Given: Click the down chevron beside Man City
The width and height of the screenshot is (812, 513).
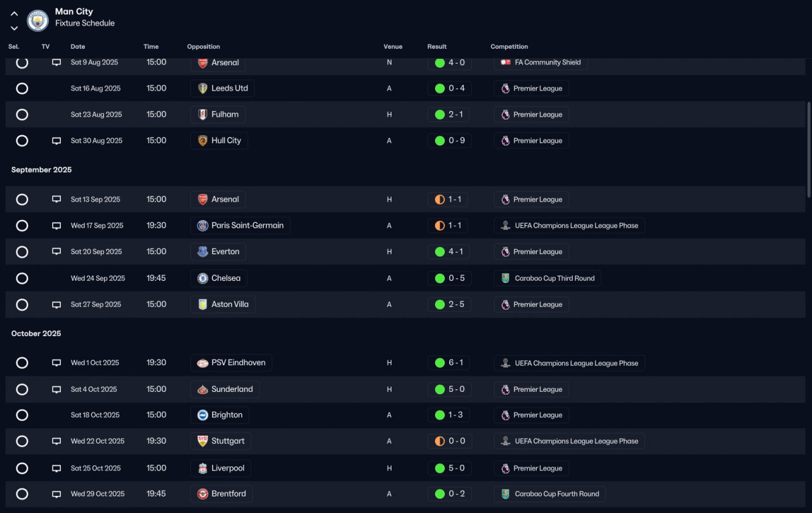Looking at the screenshot, I should 14,28.
